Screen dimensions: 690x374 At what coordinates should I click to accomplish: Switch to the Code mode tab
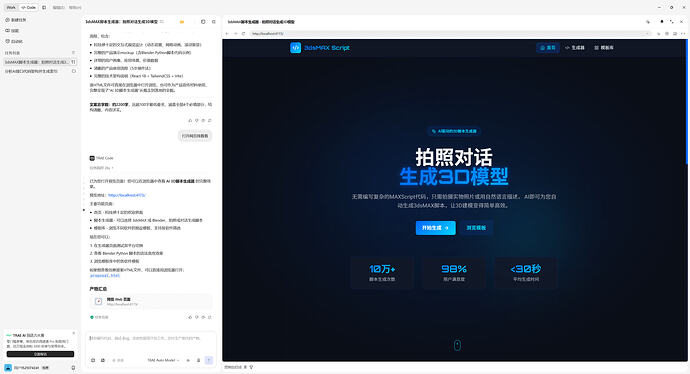pyautogui.click(x=29, y=7)
